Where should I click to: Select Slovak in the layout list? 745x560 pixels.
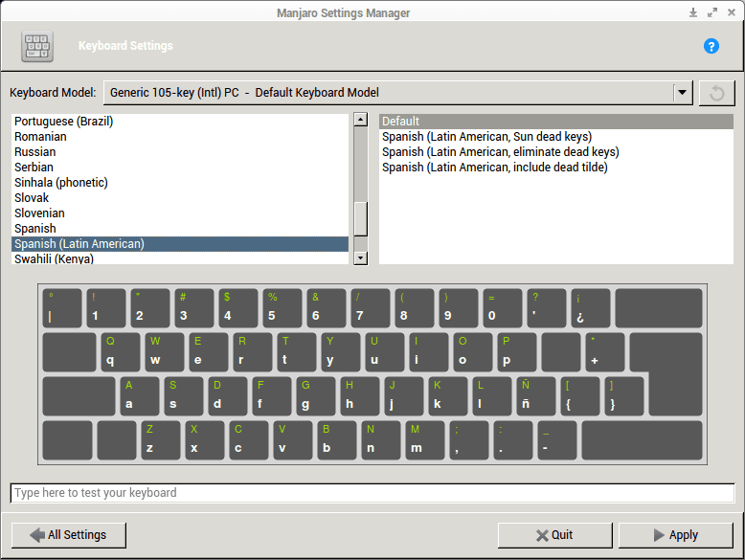(x=180, y=197)
